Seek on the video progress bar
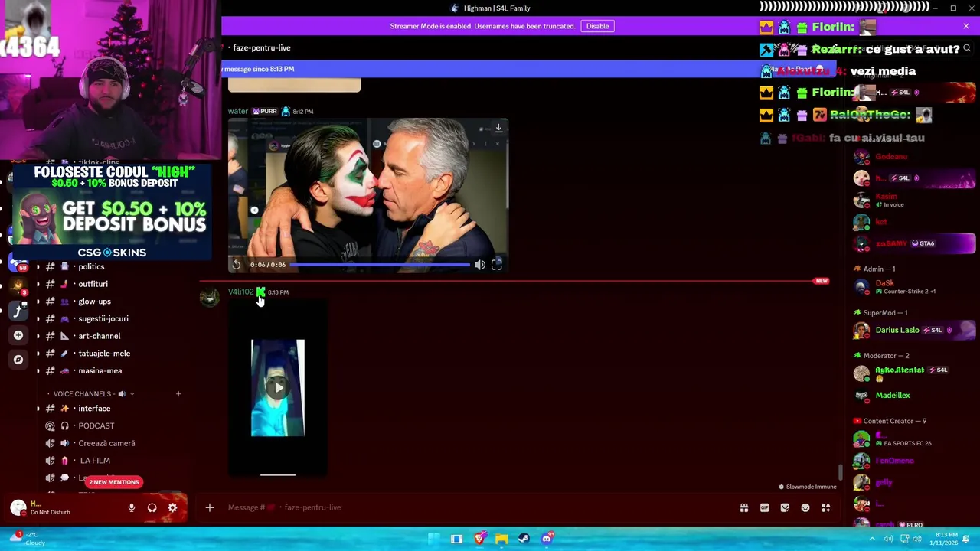The image size is (980, 551). (381, 265)
